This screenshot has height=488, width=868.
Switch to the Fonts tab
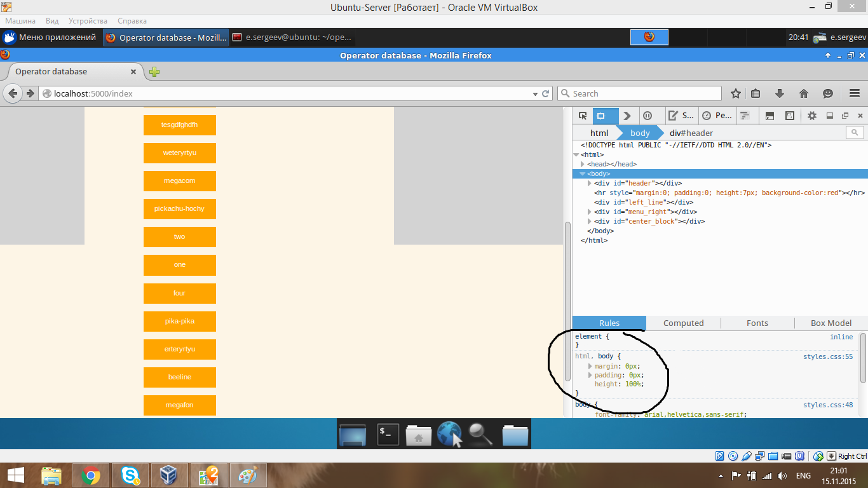click(x=757, y=323)
